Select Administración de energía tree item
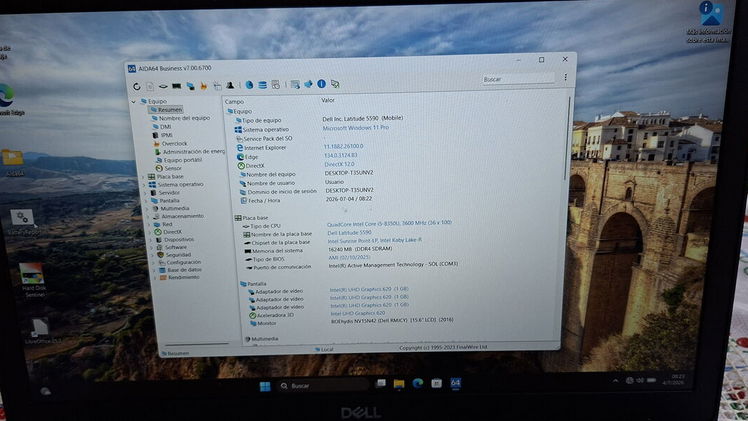748x421 pixels. point(189,152)
